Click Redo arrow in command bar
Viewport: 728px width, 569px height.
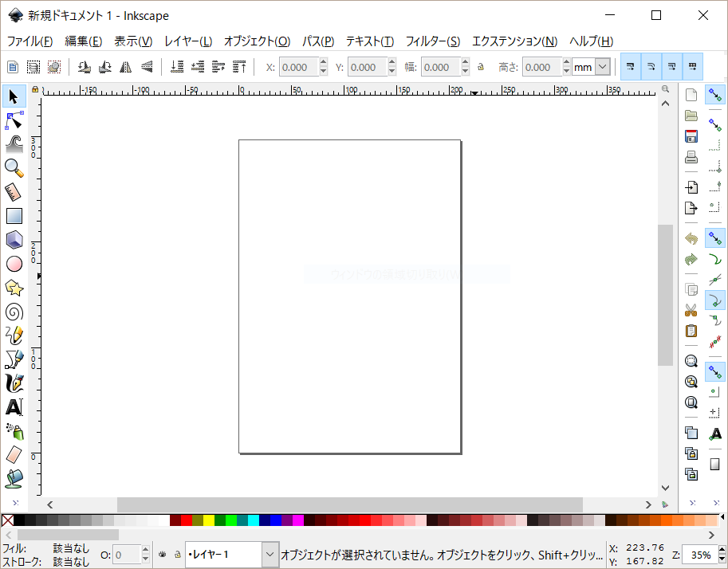[691, 260]
